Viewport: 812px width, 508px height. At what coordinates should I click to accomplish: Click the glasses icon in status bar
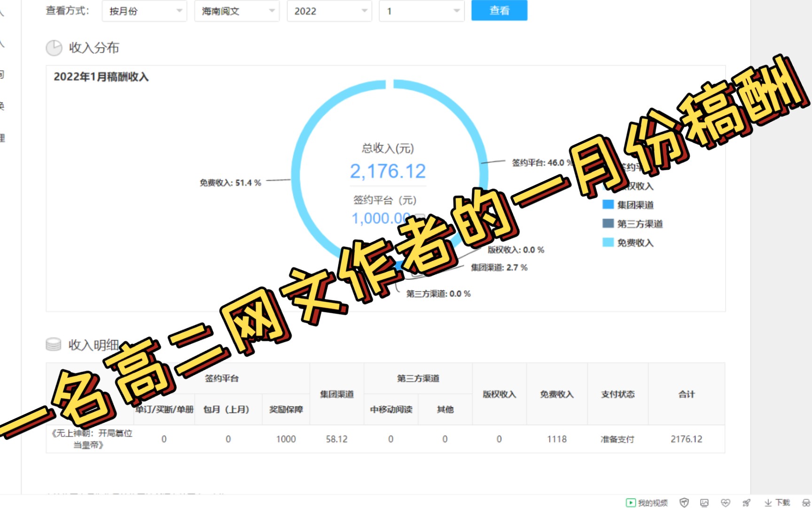coord(806,503)
